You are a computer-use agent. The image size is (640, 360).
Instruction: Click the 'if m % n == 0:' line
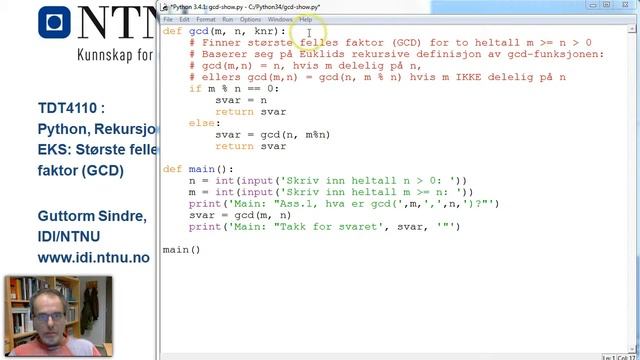point(234,89)
